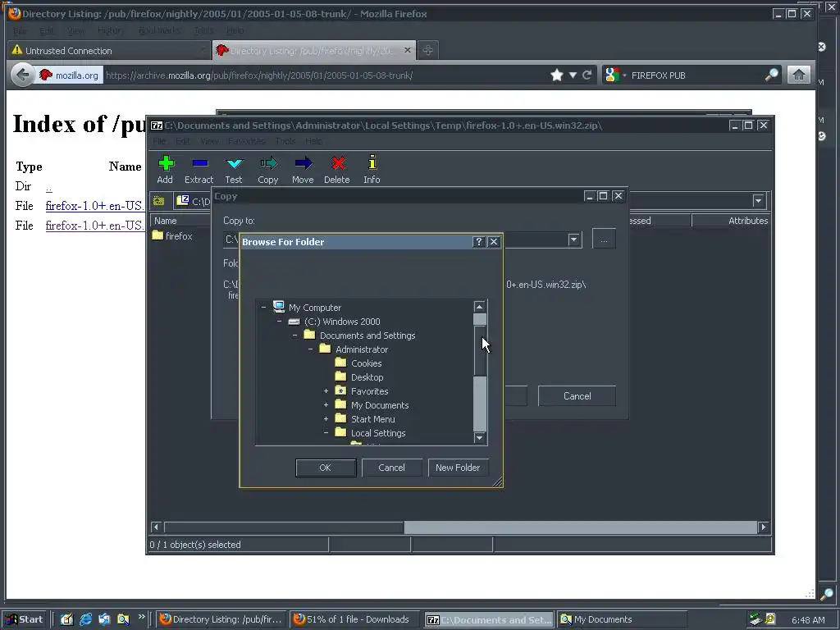Collapse the My Computer tree node
The image size is (840, 630).
pyautogui.click(x=263, y=308)
